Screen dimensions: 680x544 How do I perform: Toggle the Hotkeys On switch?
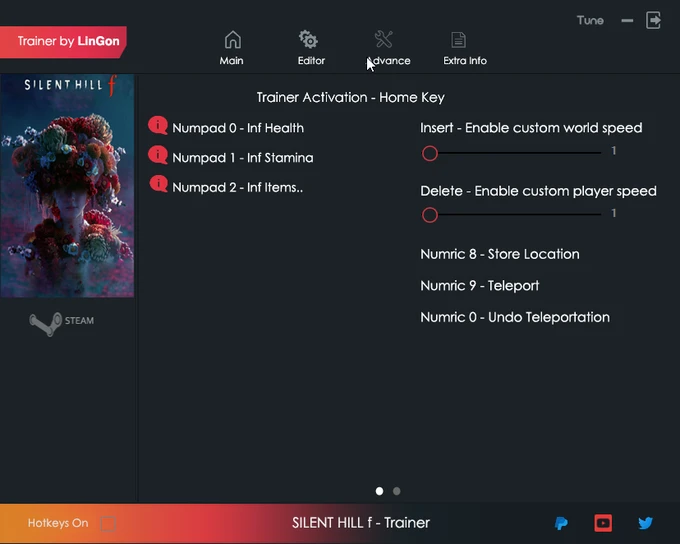[x=108, y=523]
